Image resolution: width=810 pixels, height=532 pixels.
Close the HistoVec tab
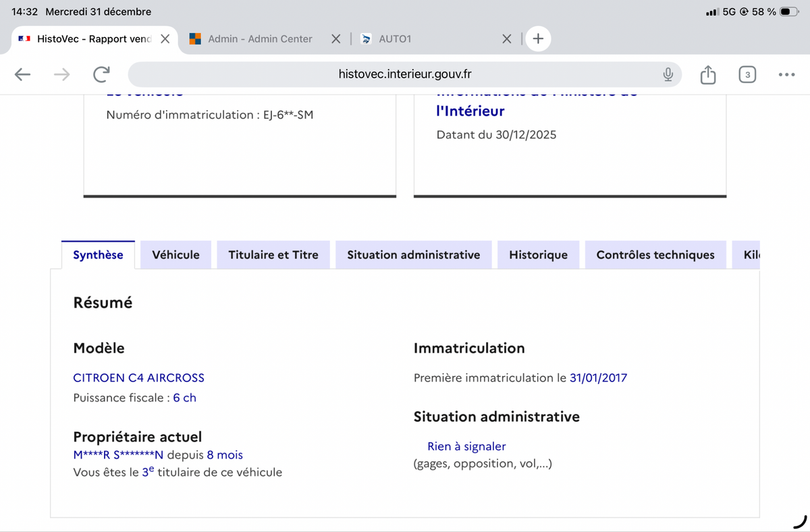pos(165,39)
